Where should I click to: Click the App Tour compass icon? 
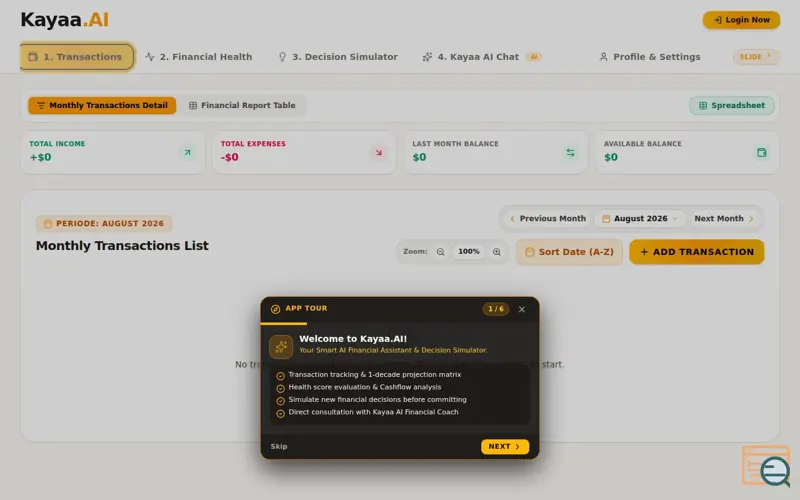pos(276,309)
